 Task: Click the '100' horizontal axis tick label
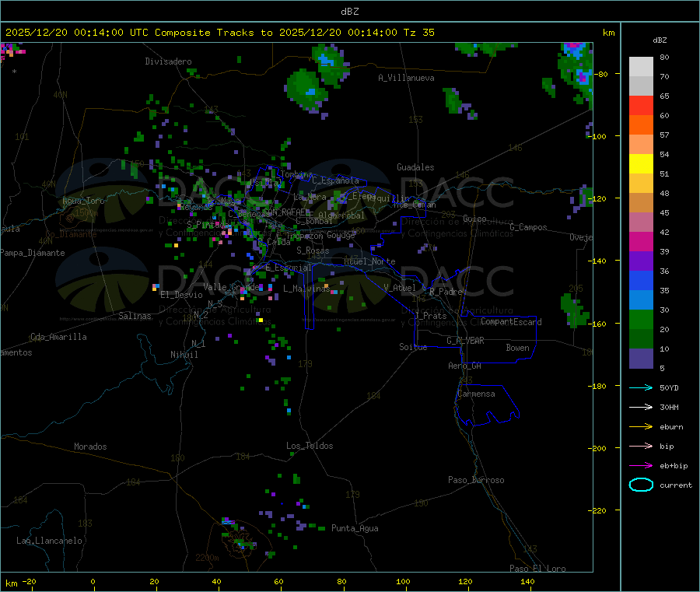(x=403, y=581)
